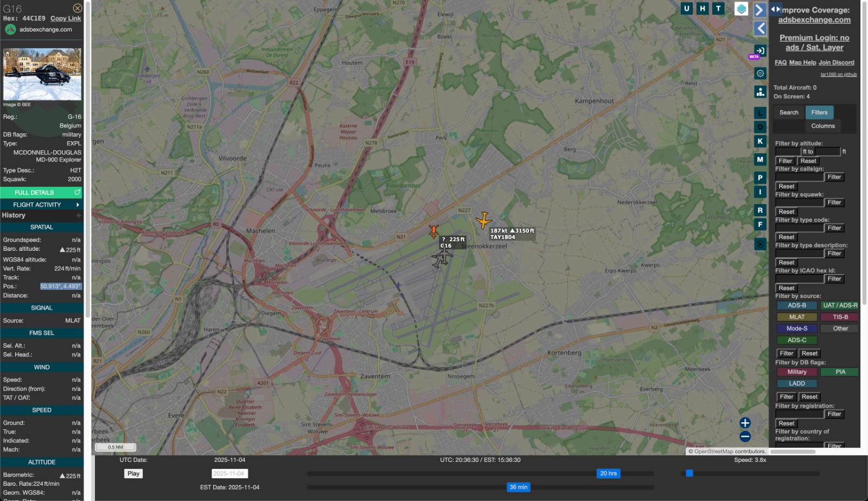868x501 pixels.
Task: Expand the History section plus
Action: [x=79, y=215]
